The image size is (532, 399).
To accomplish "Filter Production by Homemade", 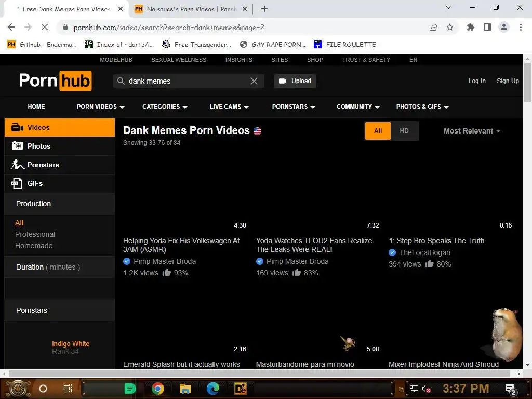I will pos(34,246).
